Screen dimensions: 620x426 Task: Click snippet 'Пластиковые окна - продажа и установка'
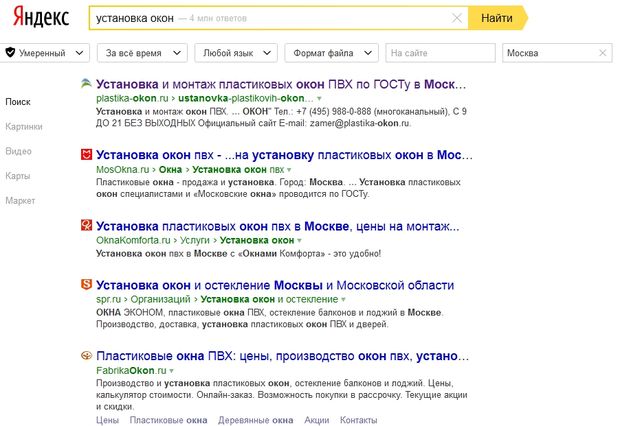coord(278,188)
